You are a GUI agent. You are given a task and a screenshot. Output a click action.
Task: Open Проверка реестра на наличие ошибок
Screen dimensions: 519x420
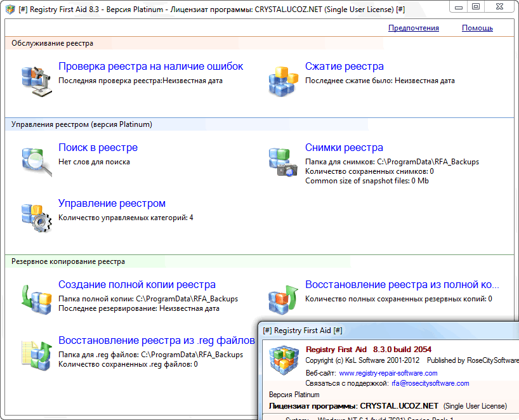coord(150,66)
